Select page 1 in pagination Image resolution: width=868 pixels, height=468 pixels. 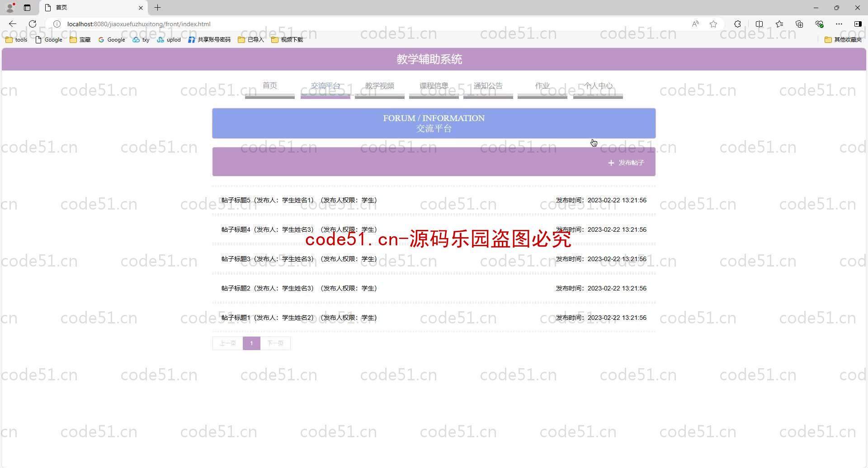[251, 343]
